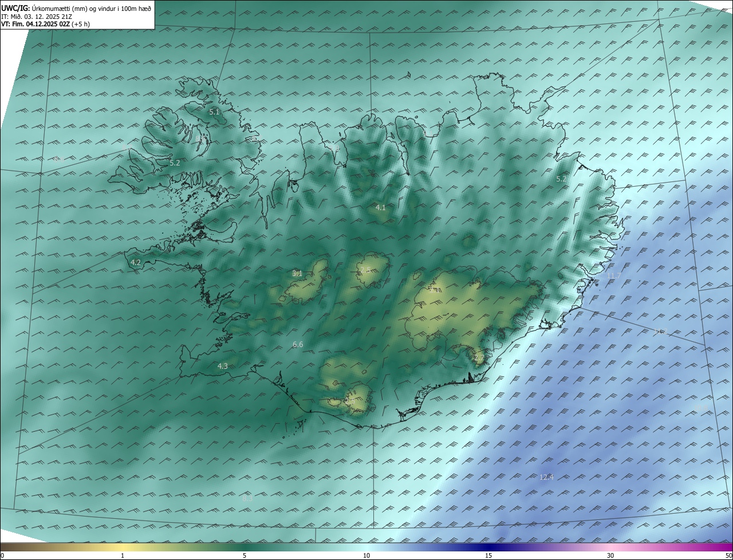Click the 12.4 value label over the sea
Screen dimensions: 733x560
546,477
